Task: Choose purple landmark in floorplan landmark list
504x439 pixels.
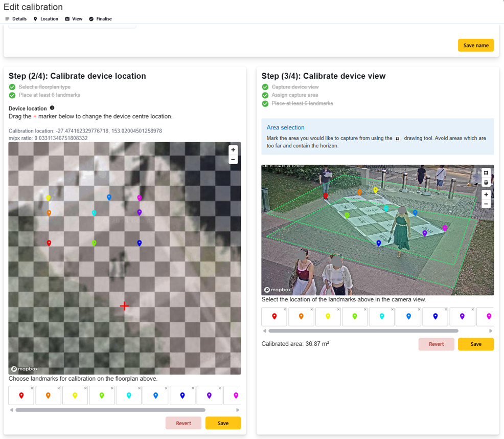Action: point(209,396)
